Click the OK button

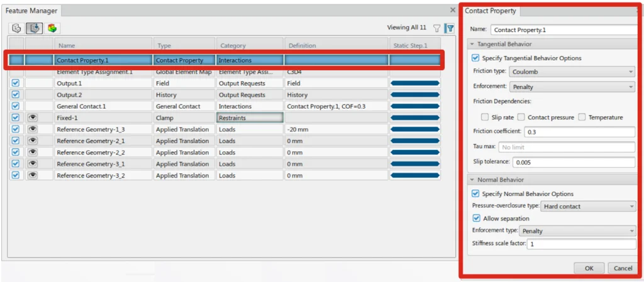tap(589, 268)
